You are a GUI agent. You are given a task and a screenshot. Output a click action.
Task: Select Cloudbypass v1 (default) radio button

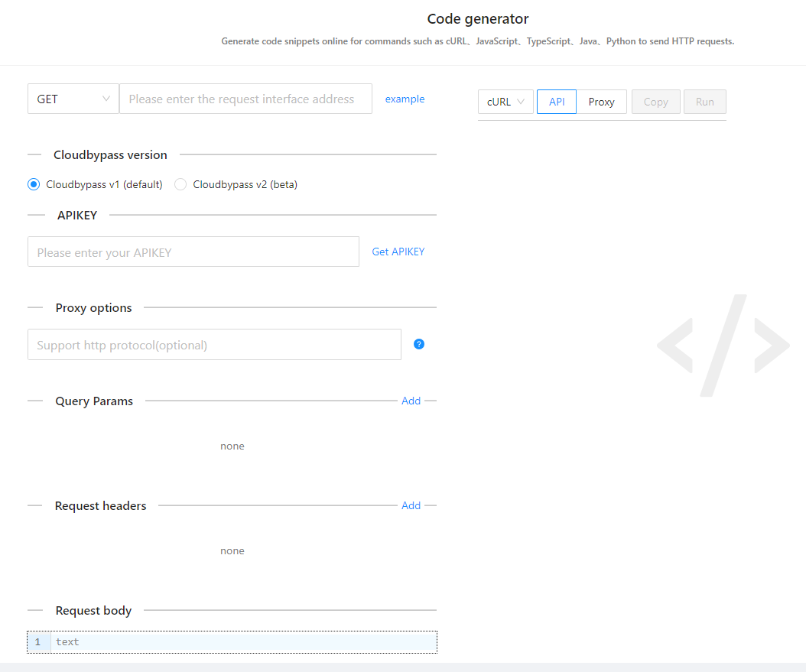[x=34, y=184]
